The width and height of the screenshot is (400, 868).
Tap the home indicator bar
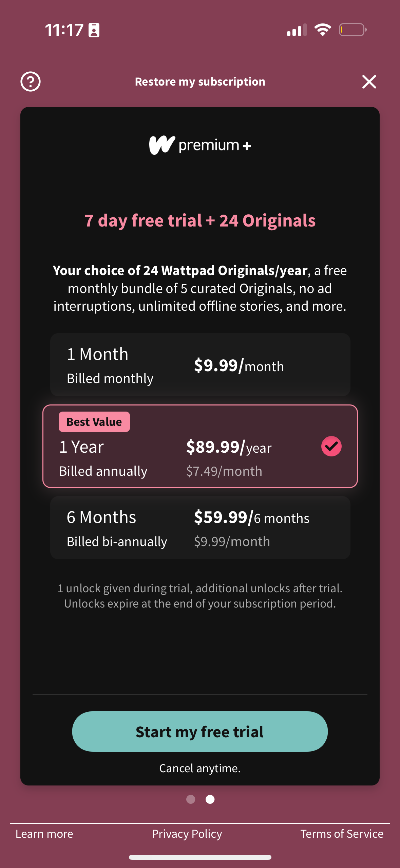pyautogui.click(x=200, y=857)
